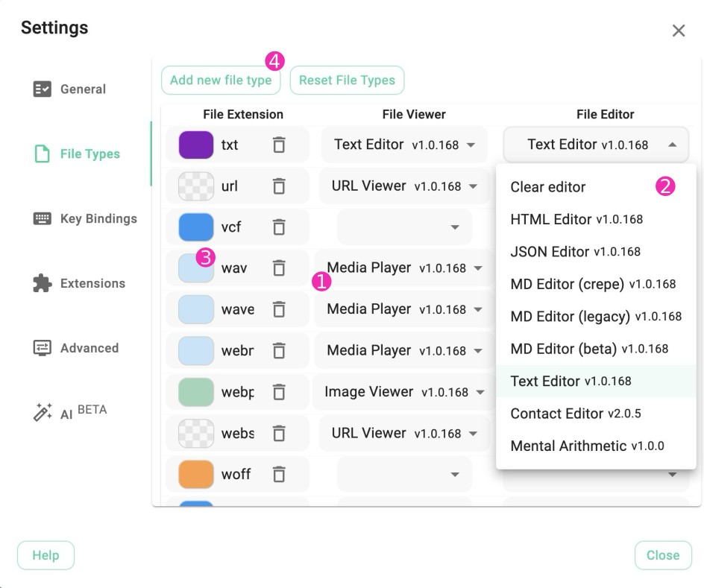
Task: Click the Add new file type button
Action: [x=221, y=80]
